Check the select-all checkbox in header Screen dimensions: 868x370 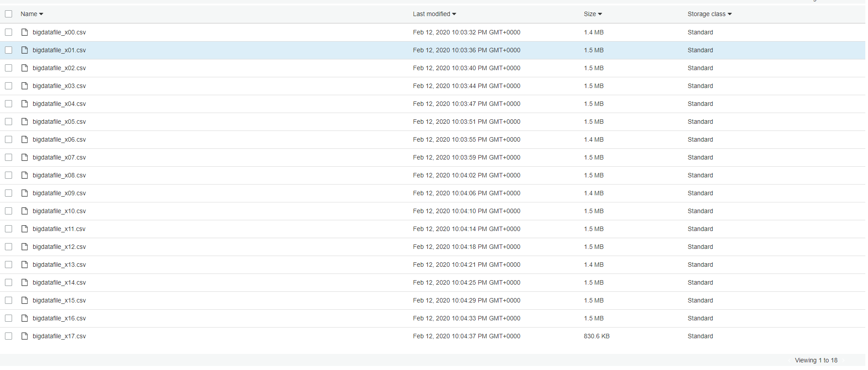pyautogui.click(x=9, y=14)
